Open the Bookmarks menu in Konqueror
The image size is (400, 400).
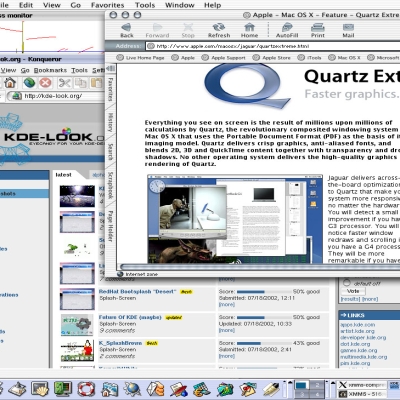click(x=50, y=70)
